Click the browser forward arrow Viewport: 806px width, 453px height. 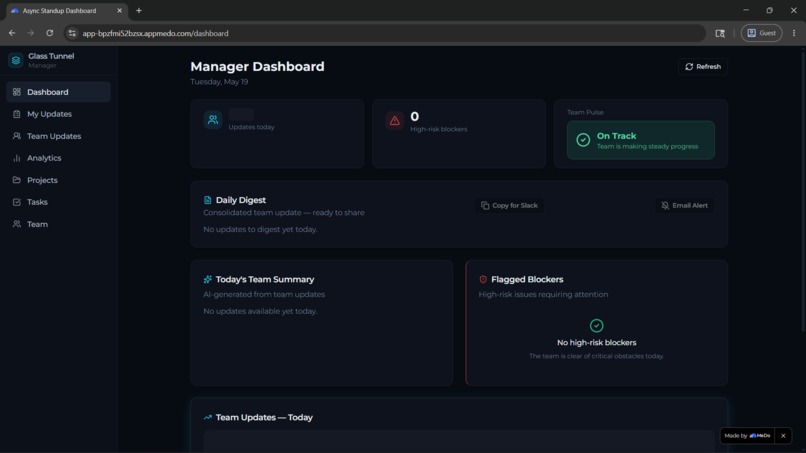point(31,33)
